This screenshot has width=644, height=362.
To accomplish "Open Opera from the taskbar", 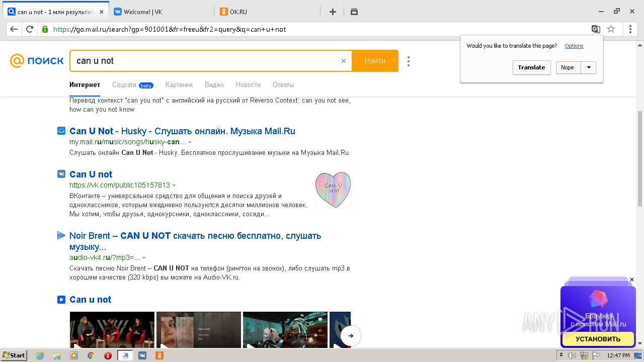I will pos(108,355).
